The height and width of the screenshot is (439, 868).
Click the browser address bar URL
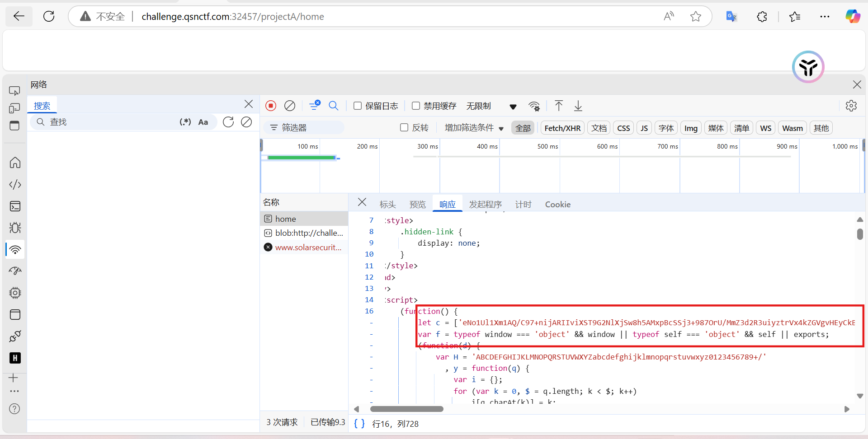[x=233, y=17]
